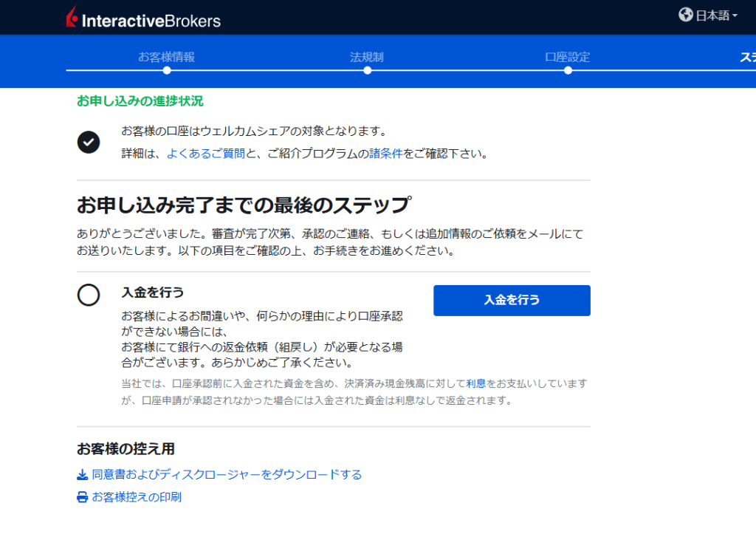Click the 入金を行う bold heading text
The width and height of the screenshot is (756, 554).
(x=152, y=293)
